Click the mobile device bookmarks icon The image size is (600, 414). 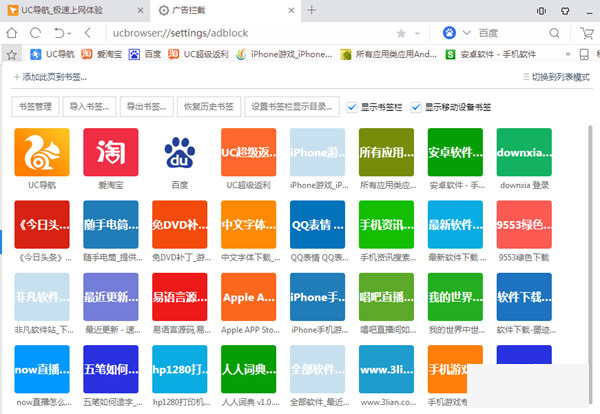(x=584, y=54)
